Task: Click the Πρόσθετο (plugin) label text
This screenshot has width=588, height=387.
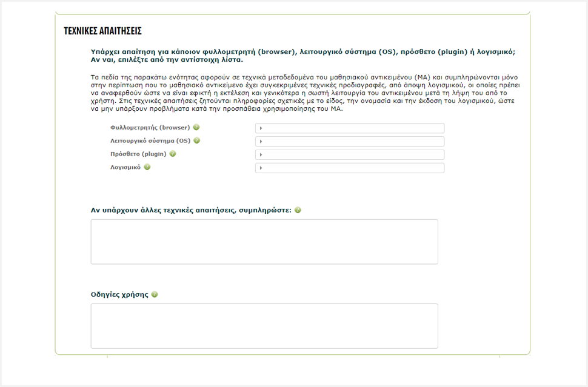Action: tap(138, 154)
